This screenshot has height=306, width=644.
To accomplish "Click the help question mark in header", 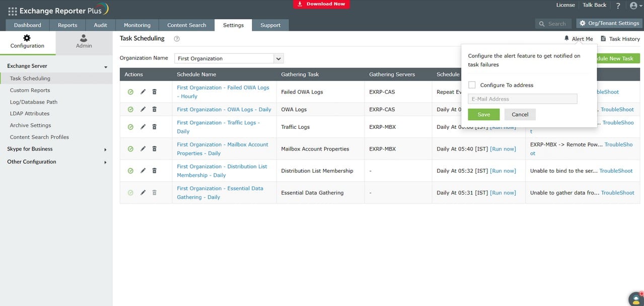I will pyautogui.click(x=618, y=6).
